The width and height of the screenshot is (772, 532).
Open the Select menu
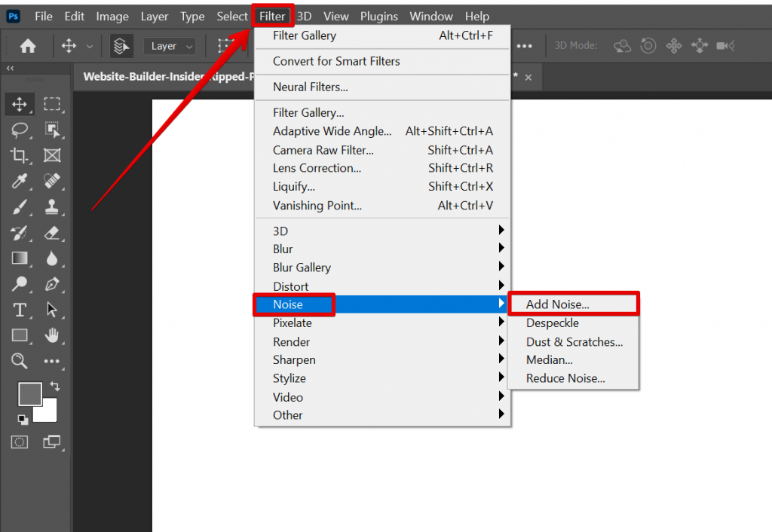click(x=231, y=16)
